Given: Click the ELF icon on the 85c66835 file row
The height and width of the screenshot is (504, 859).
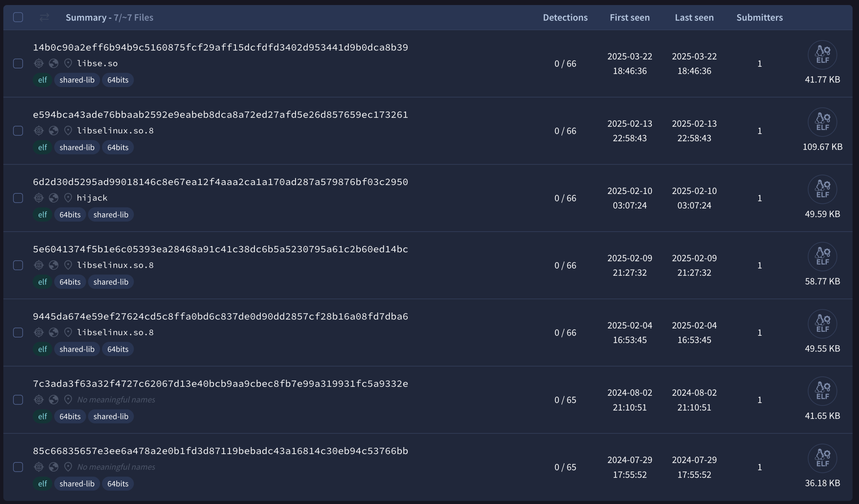Looking at the screenshot, I should (x=823, y=458).
